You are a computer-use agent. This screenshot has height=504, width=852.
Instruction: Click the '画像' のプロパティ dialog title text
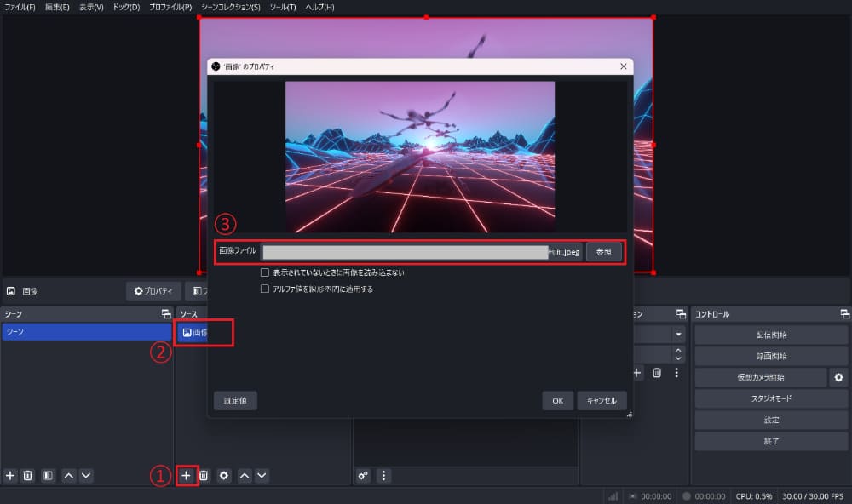[x=249, y=66]
